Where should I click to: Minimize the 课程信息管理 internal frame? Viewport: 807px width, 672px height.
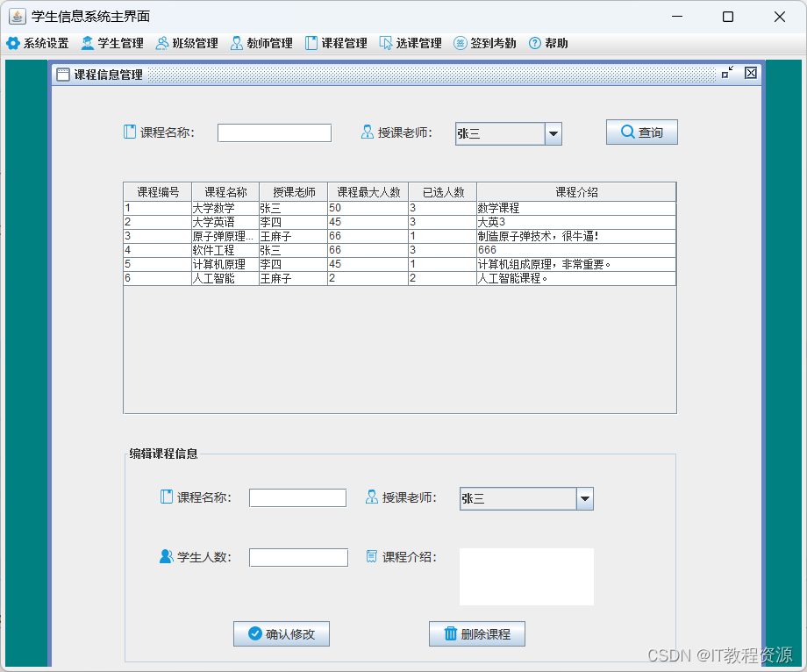tap(727, 73)
